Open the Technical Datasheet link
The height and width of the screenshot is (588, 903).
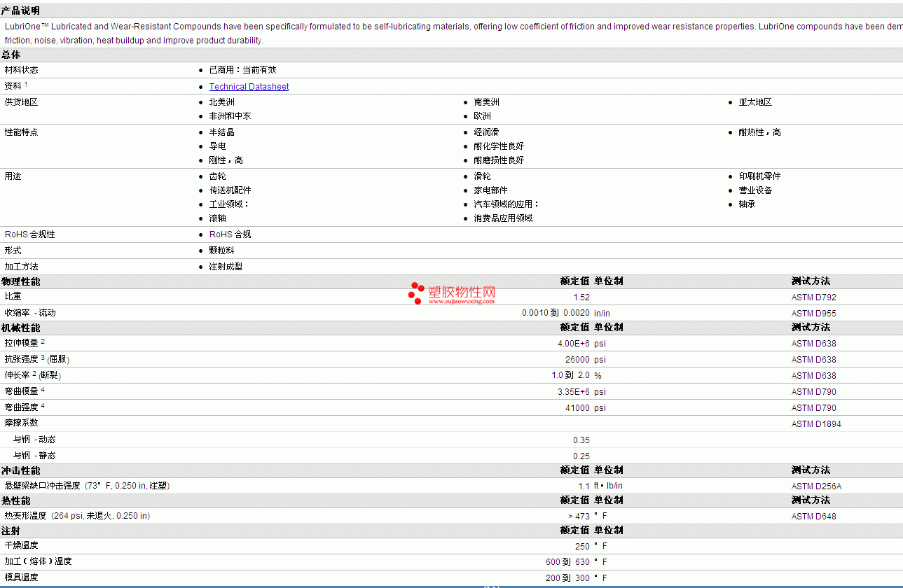tap(249, 87)
